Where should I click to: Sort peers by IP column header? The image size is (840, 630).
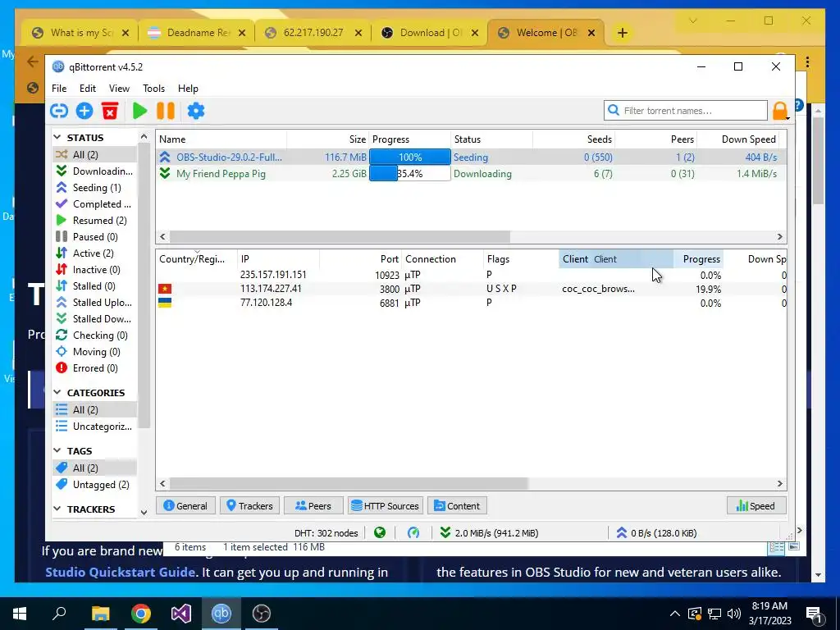coord(279,259)
